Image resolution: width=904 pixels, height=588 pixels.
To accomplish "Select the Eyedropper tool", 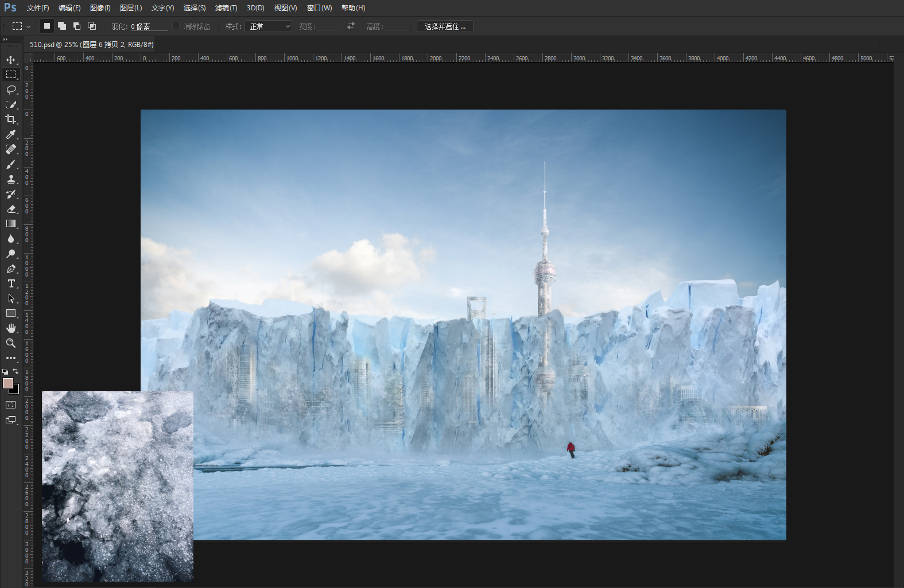I will (x=11, y=134).
